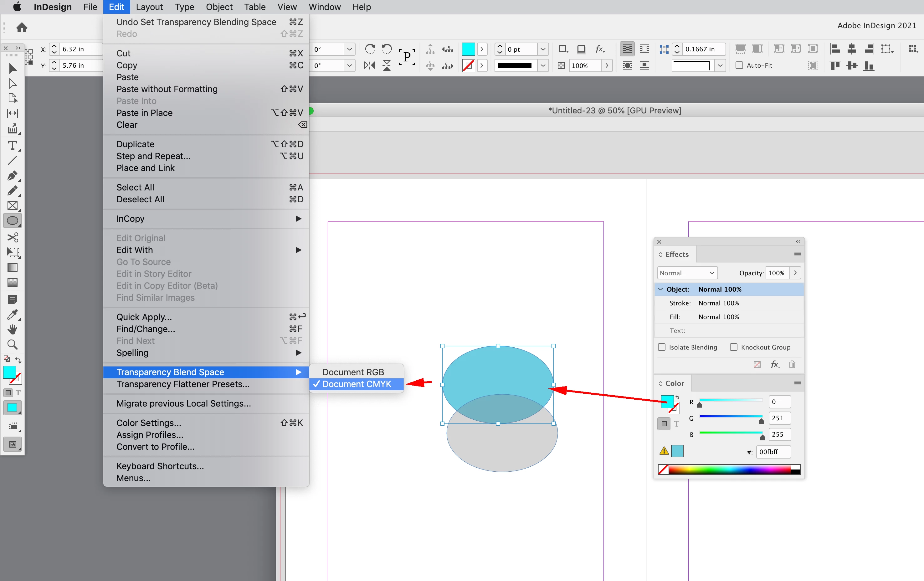The width and height of the screenshot is (924, 581).
Task: Select the Scissors tool
Action: (12, 237)
